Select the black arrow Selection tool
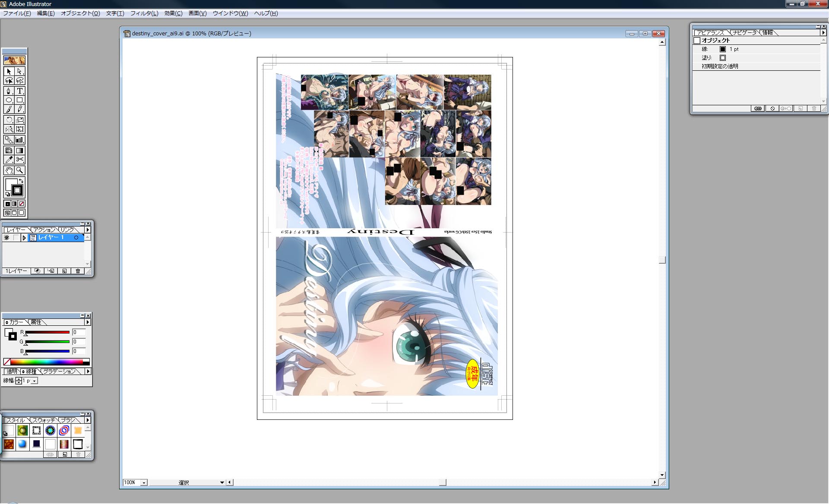Image resolution: width=829 pixels, height=504 pixels. [x=9, y=71]
